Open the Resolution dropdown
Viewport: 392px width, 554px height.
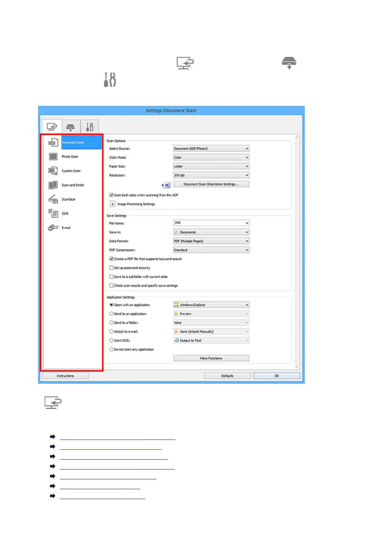[211, 175]
